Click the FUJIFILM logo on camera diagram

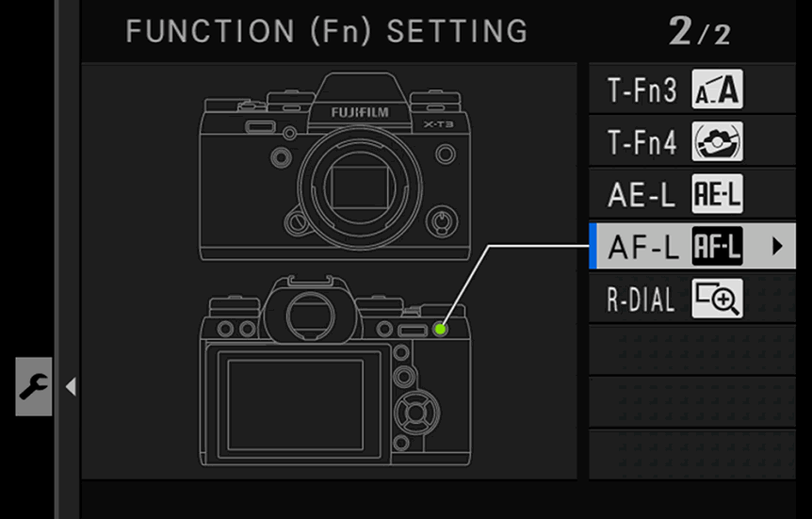(x=360, y=112)
